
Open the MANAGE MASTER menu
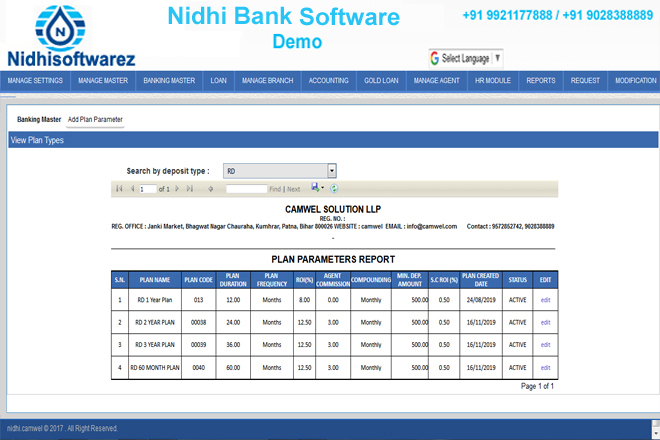[103, 81]
